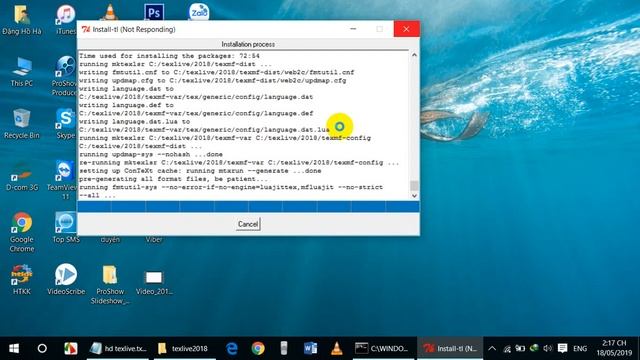Click the blue installation progress bar
The height and width of the screenshot is (360, 640).
[x=248, y=206]
